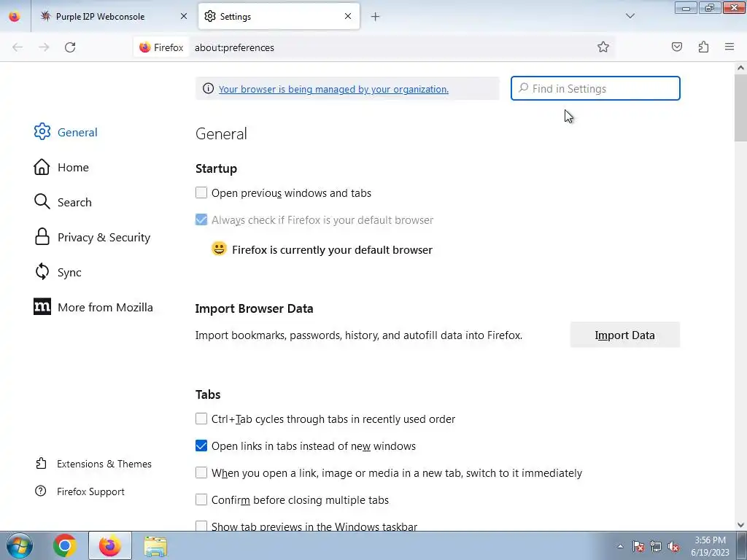
Task: Click the scrollbar down arrow
Action: tap(740, 525)
